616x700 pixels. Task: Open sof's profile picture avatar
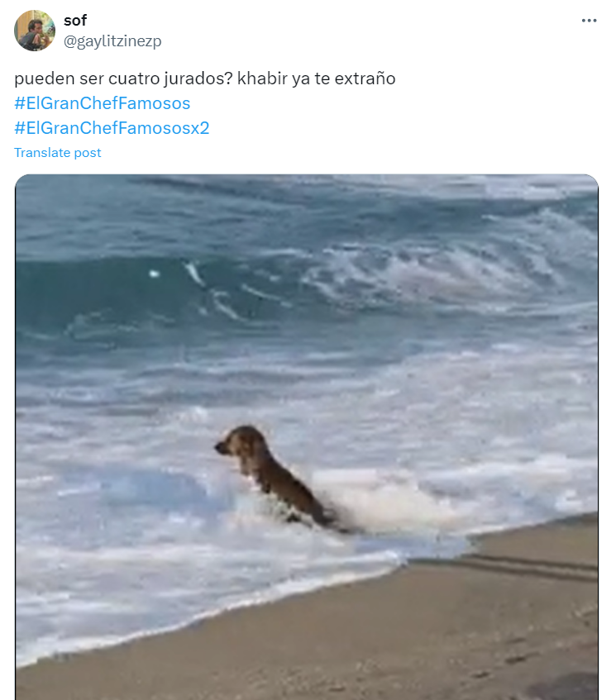pos(35,31)
